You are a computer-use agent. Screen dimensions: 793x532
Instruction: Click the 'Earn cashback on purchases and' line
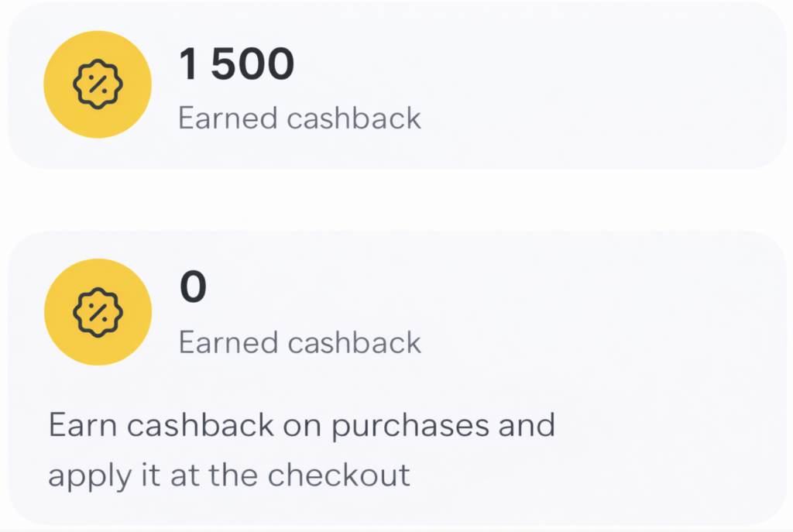pos(302,425)
